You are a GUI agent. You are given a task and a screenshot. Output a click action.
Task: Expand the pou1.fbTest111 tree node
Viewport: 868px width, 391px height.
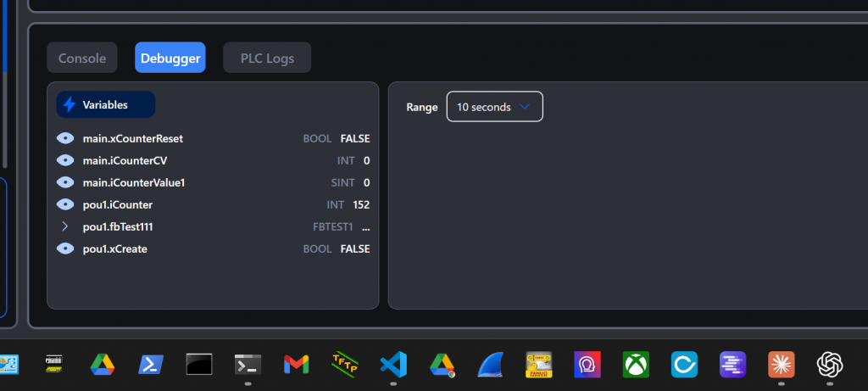click(x=64, y=226)
